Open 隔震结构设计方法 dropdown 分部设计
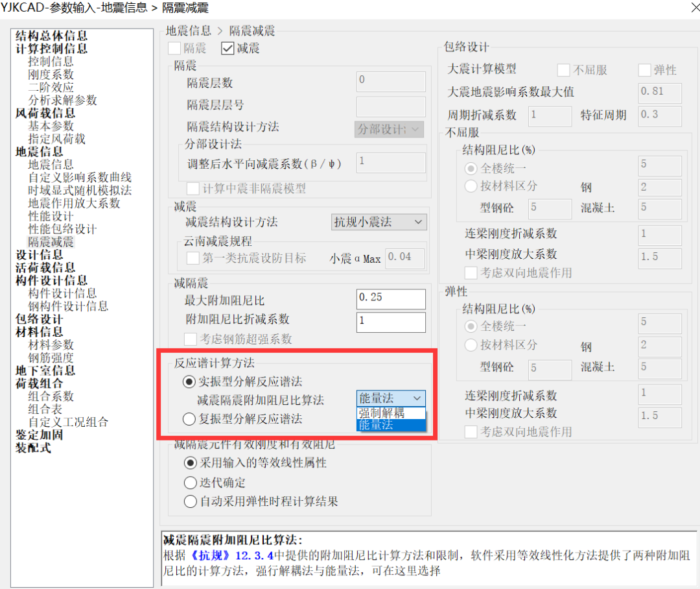The image size is (700, 589). point(389,130)
